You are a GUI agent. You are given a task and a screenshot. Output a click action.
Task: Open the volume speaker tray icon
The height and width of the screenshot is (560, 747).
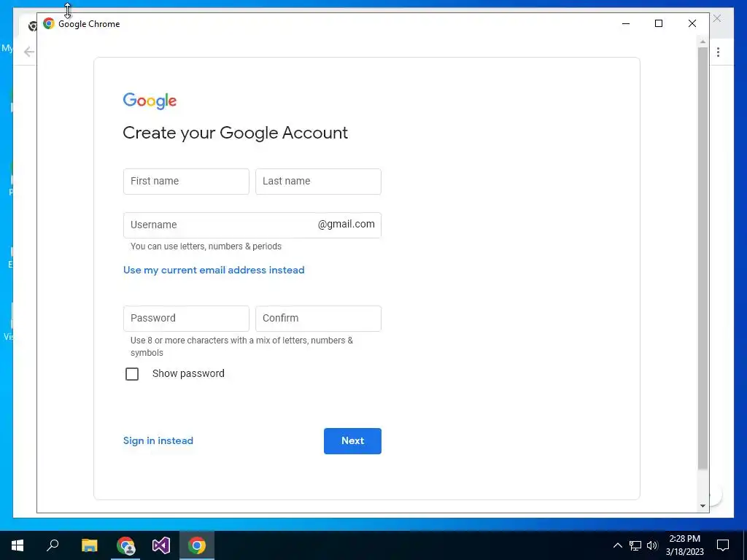[652, 545]
